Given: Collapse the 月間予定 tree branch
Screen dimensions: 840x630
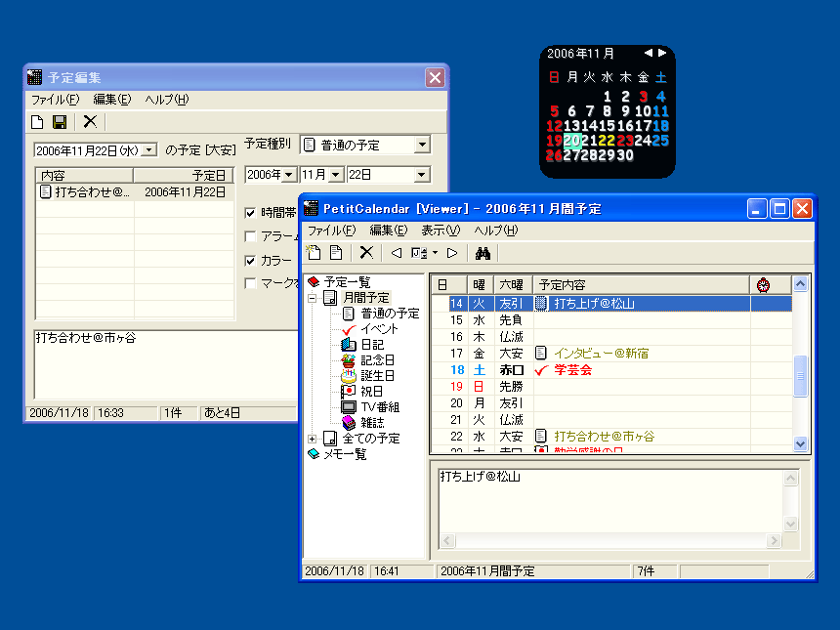Looking at the screenshot, I should click(x=312, y=298).
